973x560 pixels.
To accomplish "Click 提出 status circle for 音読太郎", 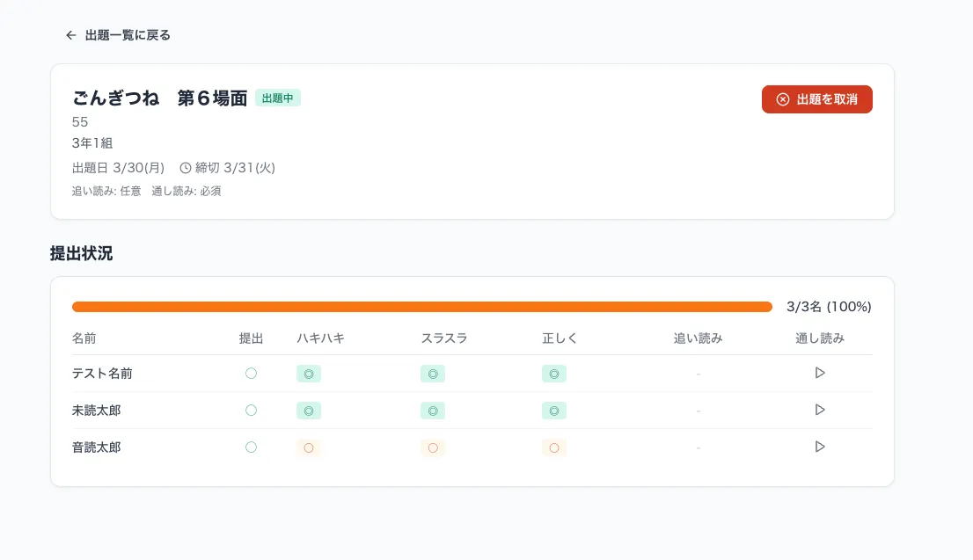I will [x=251, y=447].
